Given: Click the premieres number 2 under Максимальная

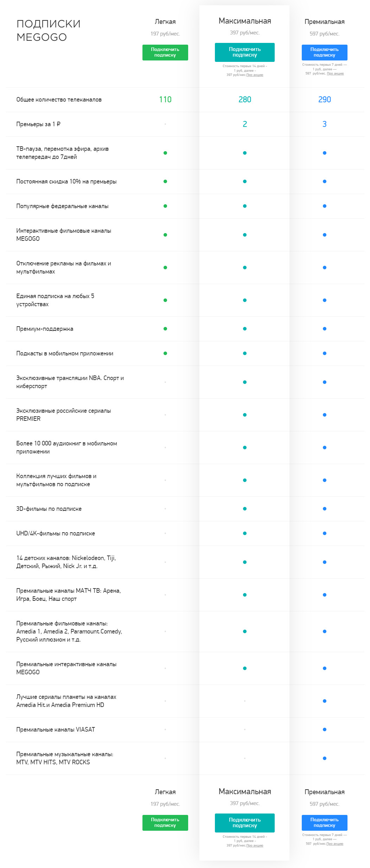Looking at the screenshot, I should [x=245, y=124].
